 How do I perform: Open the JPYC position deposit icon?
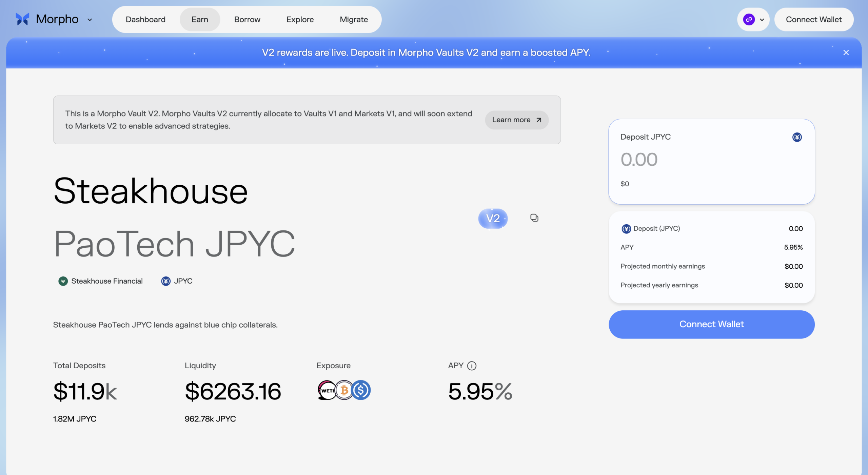[626, 228]
